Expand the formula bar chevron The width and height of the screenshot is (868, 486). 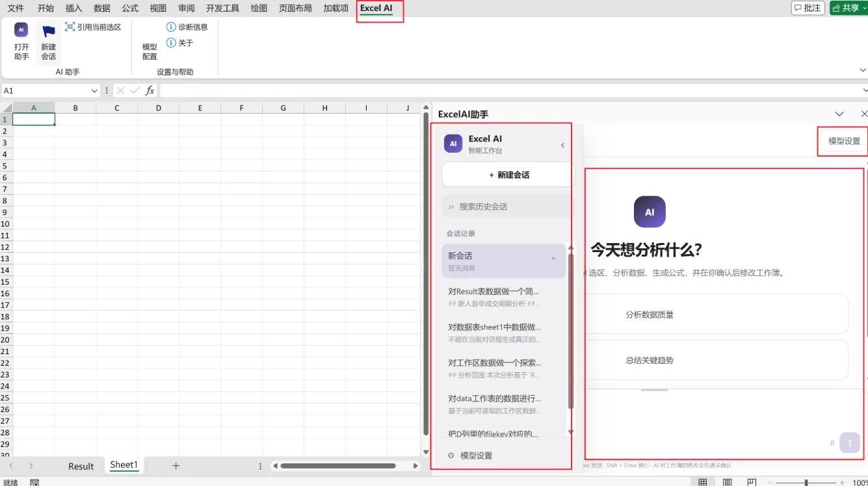865,90
